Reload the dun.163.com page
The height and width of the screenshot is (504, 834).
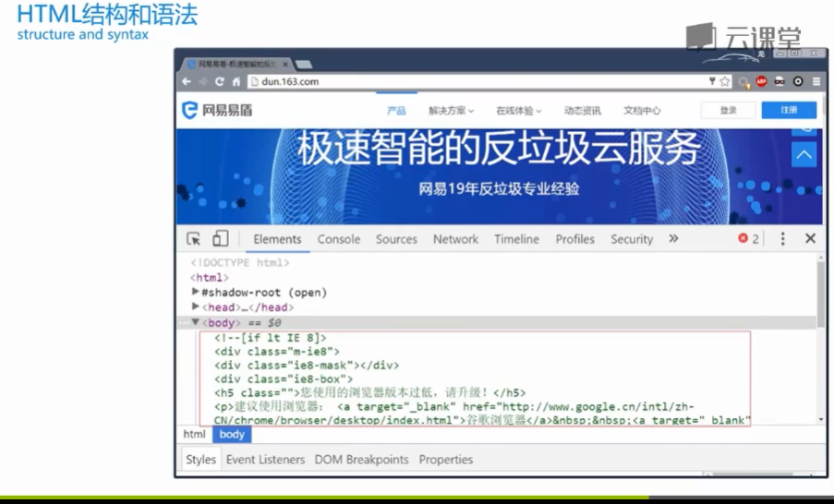(219, 81)
